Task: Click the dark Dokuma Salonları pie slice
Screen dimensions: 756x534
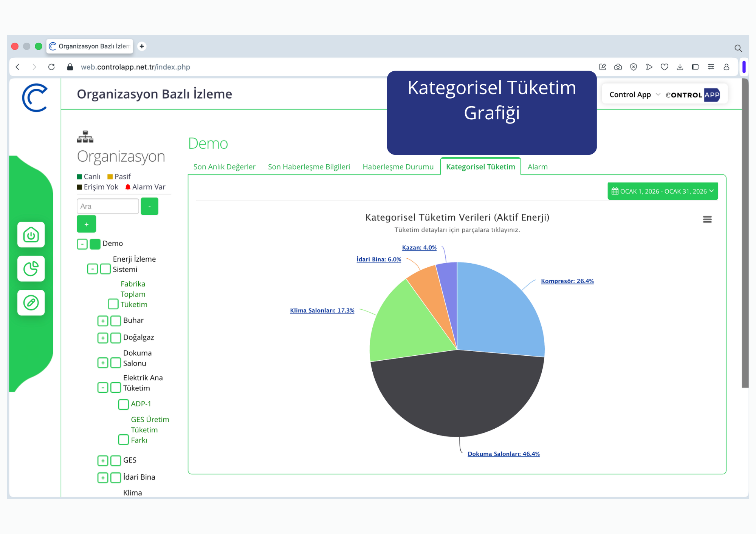Action: (457, 397)
